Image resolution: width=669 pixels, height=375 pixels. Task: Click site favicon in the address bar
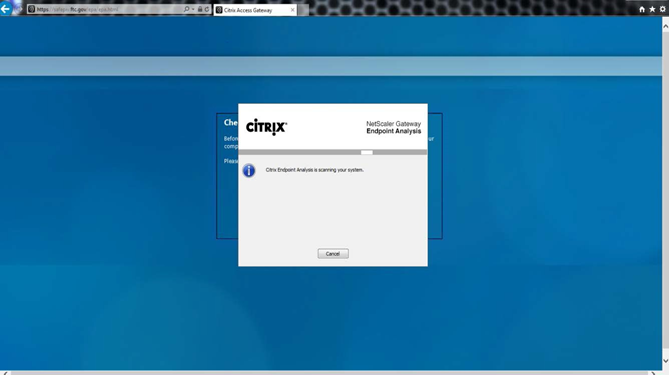(31, 9)
